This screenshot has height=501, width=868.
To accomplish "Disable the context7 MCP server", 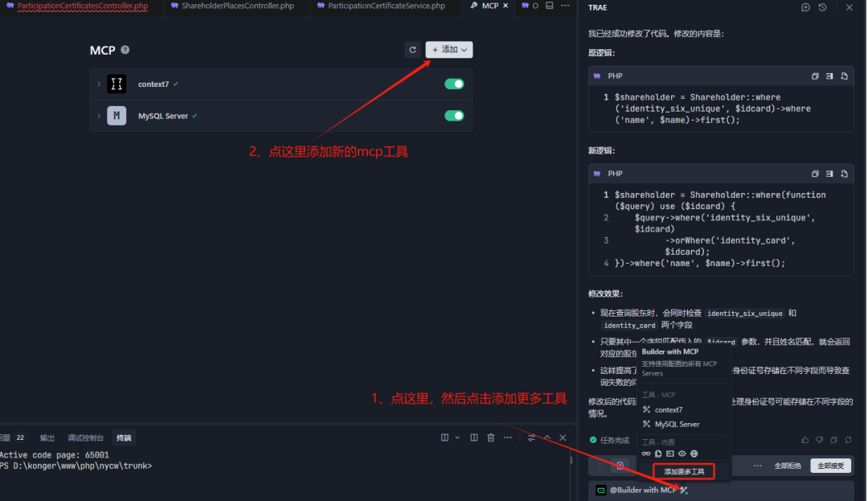I will 454,84.
